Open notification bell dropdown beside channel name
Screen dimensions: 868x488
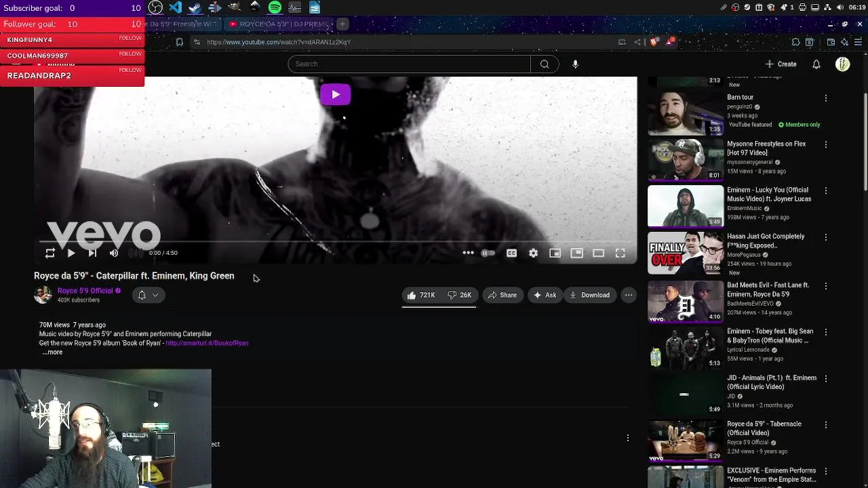148,295
